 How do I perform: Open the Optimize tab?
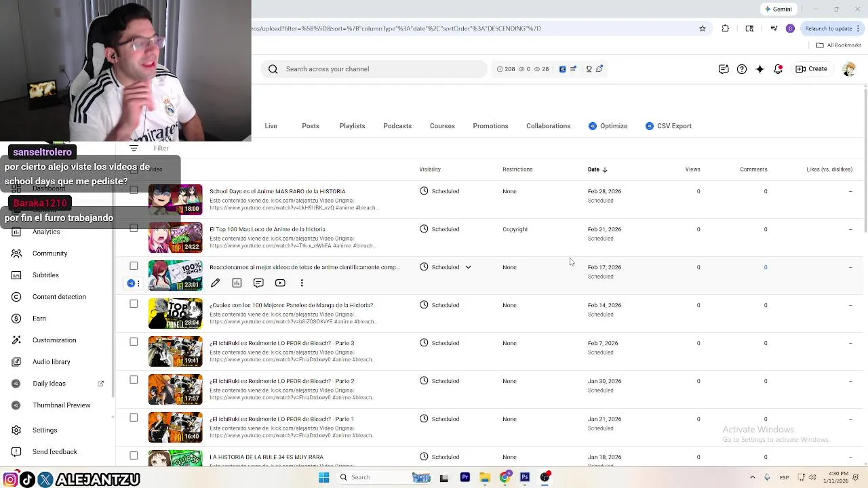coord(608,126)
